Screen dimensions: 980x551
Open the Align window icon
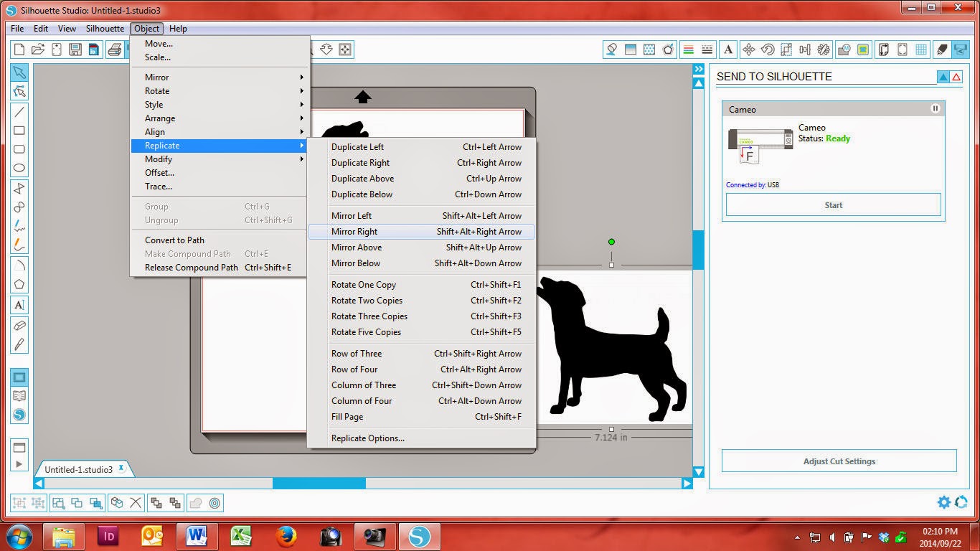(805, 50)
